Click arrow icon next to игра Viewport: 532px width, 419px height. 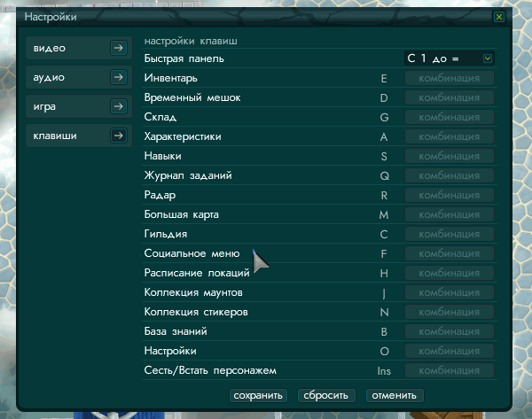pyautogui.click(x=119, y=106)
